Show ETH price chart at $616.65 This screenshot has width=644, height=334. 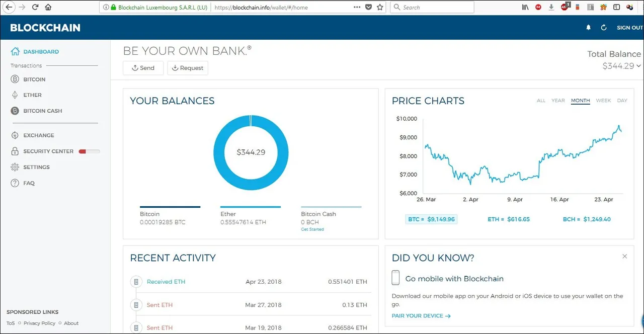509,219
